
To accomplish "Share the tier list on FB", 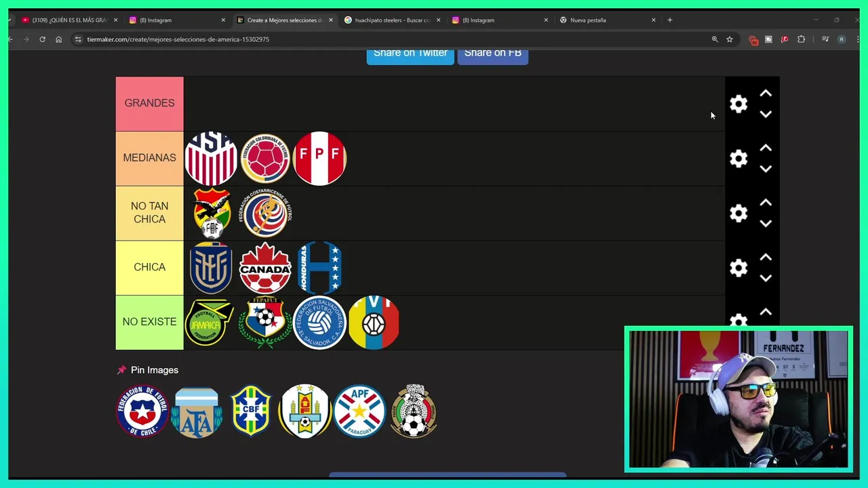I will [x=493, y=55].
